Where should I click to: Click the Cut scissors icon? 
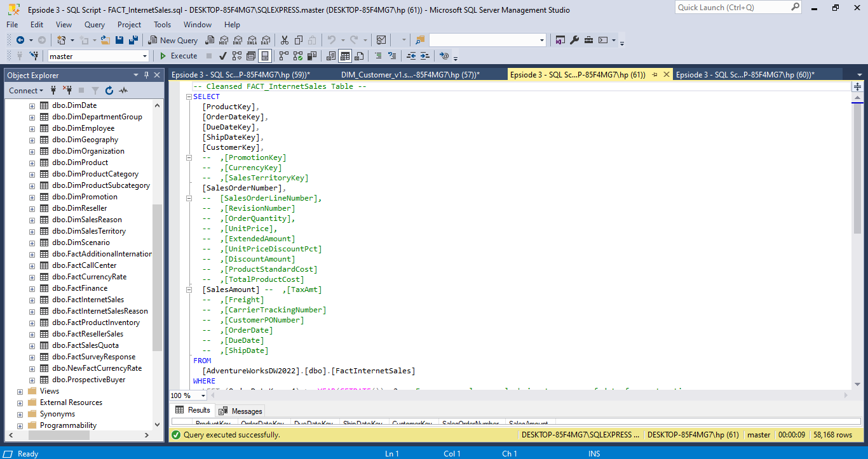[x=284, y=40]
